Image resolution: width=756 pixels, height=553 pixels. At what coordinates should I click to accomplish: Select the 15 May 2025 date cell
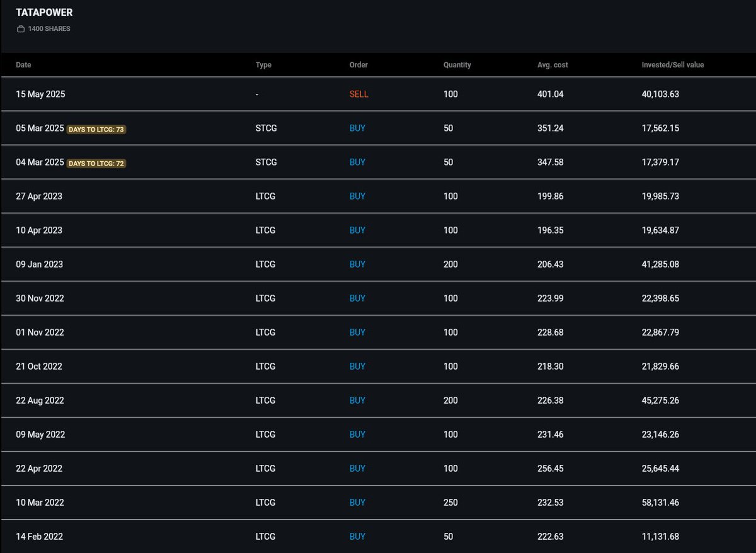(x=40, y=94)
